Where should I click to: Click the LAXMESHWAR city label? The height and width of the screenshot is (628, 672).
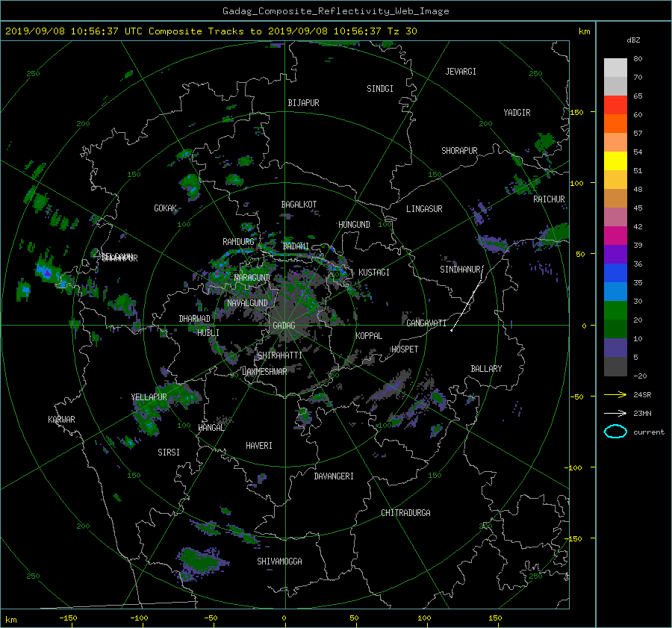pos(264,372)
